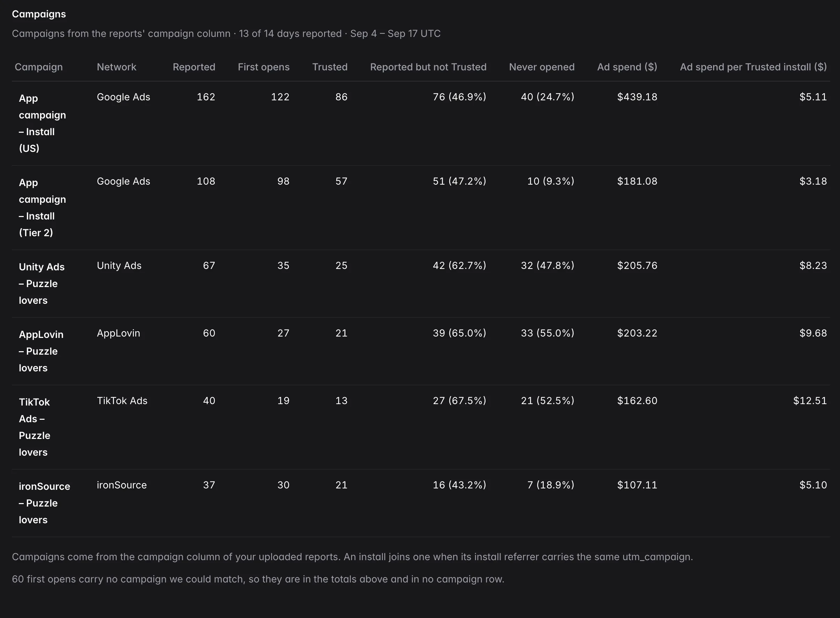Click reported value 162

(x=206, y=97)
